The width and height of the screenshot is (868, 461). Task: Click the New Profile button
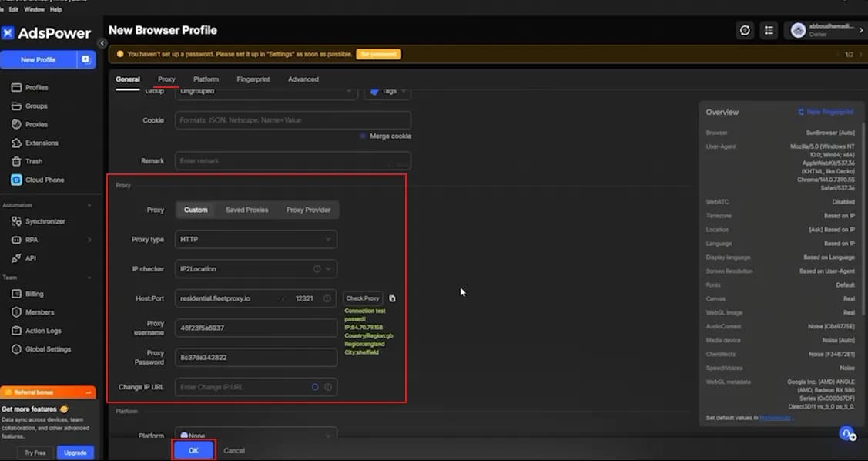(x=39, y=59)
